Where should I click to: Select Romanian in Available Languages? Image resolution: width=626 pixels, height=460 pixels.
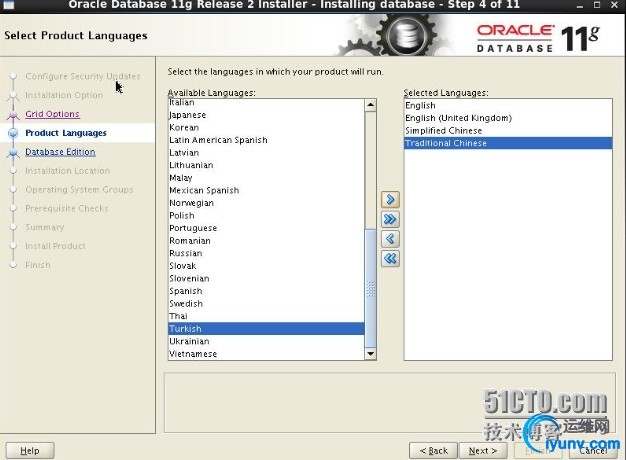coord(266,240)
